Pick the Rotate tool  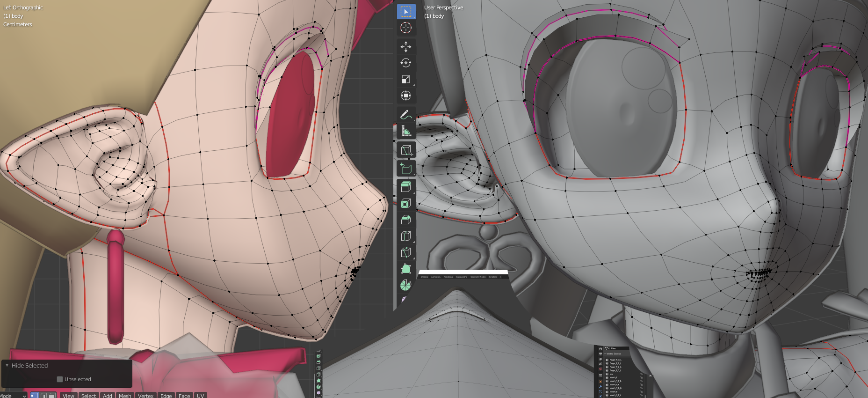(x=406, y=63)
